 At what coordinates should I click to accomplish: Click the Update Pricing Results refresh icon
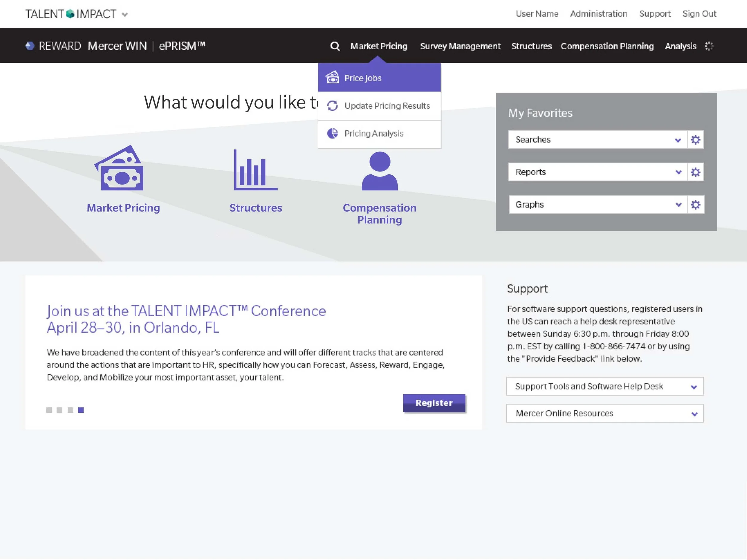point(332,106)
